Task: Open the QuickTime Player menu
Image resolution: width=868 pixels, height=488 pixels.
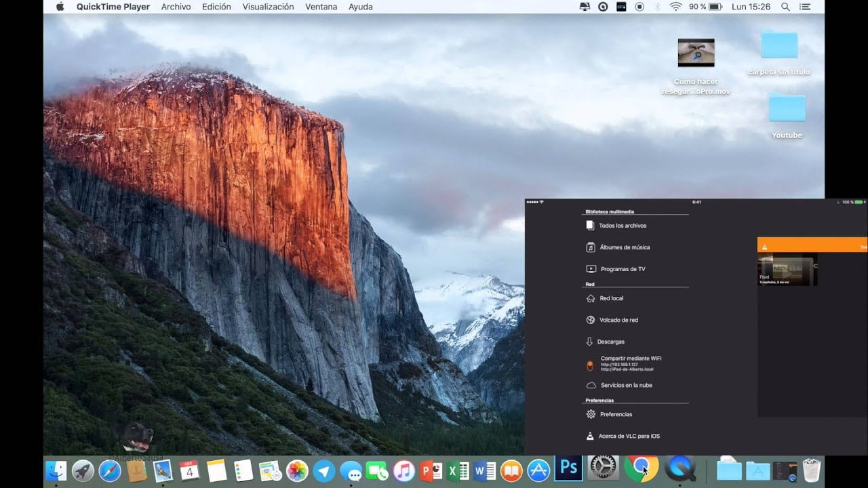Action: pos(113,7)
